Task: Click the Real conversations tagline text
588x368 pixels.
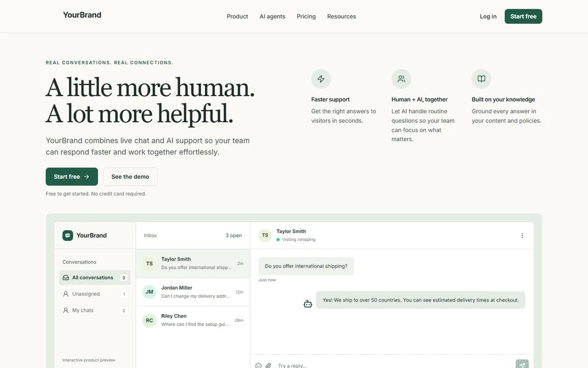Action: click(109, 63)
